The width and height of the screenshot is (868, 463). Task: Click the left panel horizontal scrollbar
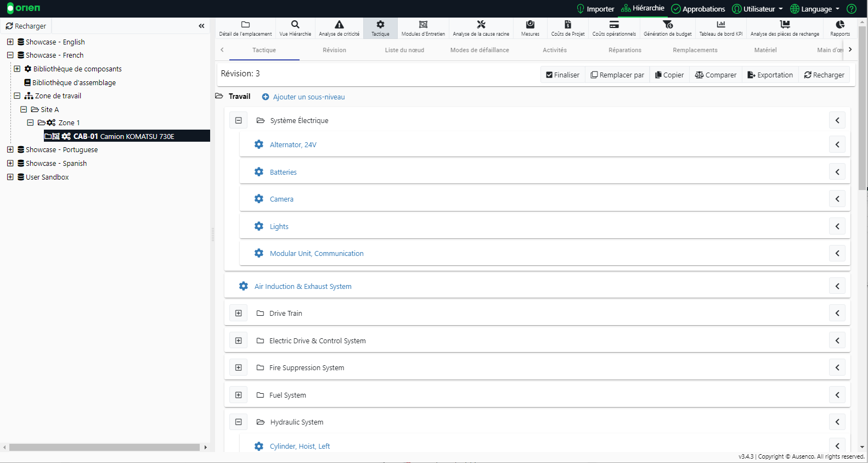point(104,447)
